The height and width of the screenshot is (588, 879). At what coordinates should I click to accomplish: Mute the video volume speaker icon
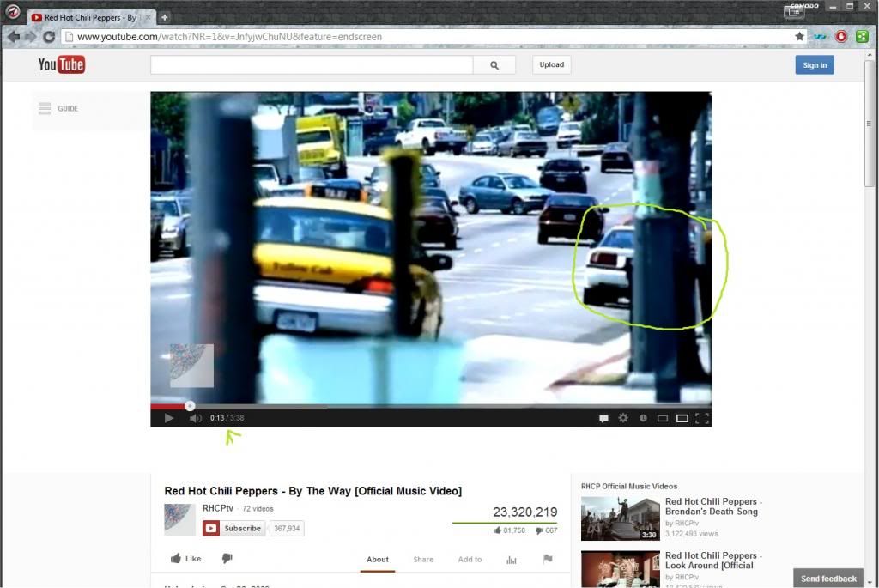195,418
